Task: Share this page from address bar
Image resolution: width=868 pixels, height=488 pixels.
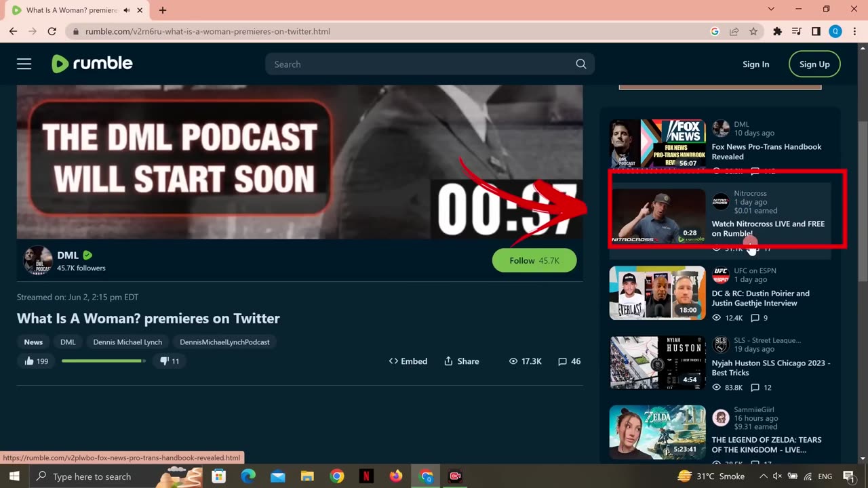Action: pos(734,31)
